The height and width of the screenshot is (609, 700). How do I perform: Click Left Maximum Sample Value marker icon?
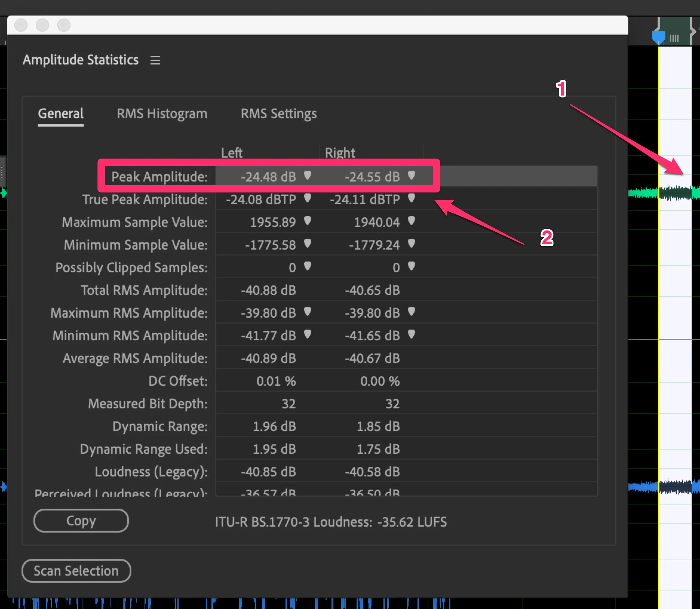(x=307, y=221)
